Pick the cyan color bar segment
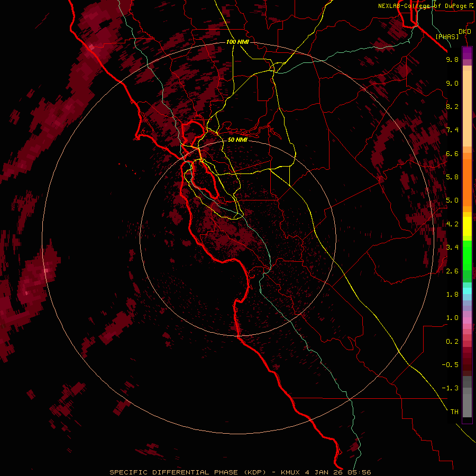476x476 pixels. click(467, 291)
